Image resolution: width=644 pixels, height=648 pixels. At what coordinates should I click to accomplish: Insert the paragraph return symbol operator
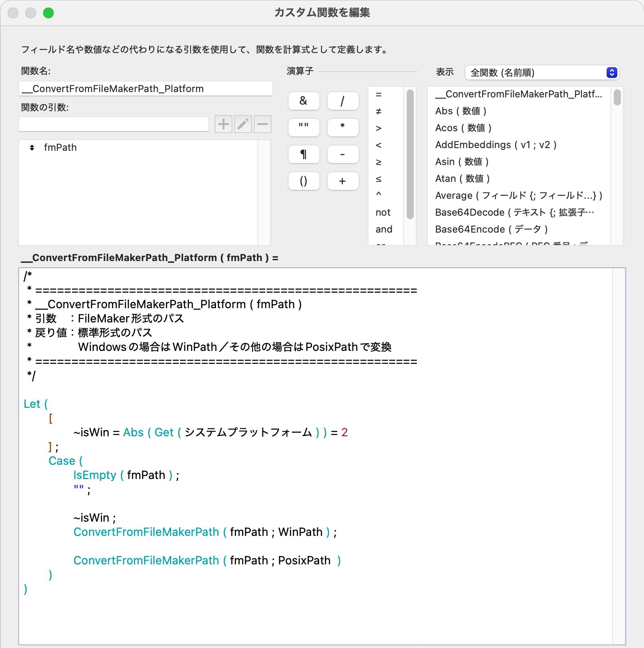(x=304, y=154)
